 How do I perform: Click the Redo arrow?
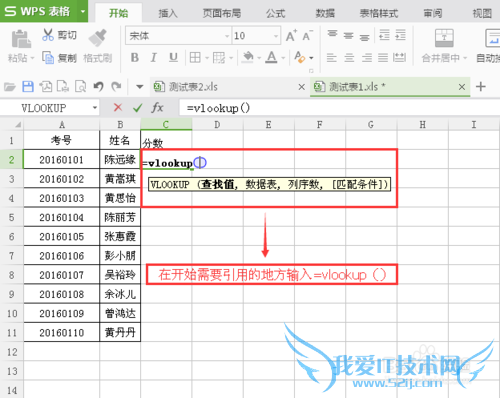point(116,87)
